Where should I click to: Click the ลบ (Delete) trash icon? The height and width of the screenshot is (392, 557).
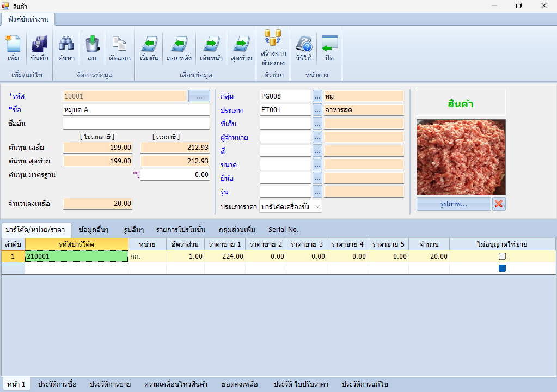pyautogui.click(x=91, y=49)
